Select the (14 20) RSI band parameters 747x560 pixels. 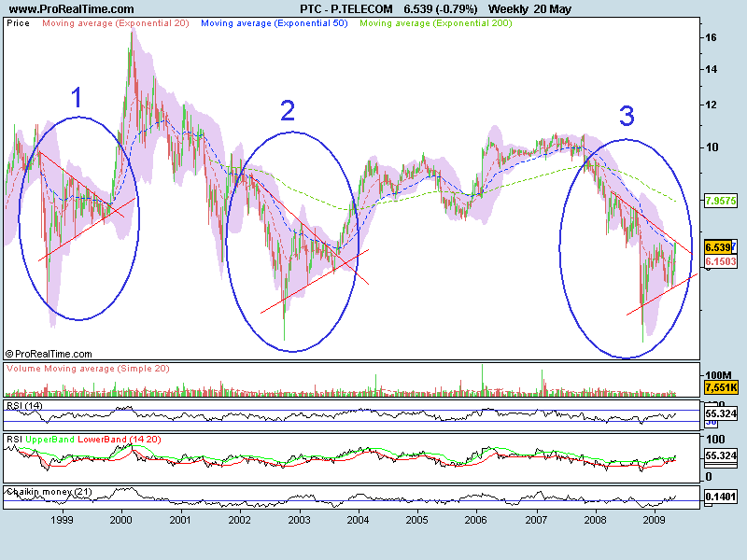pos(145,440)
